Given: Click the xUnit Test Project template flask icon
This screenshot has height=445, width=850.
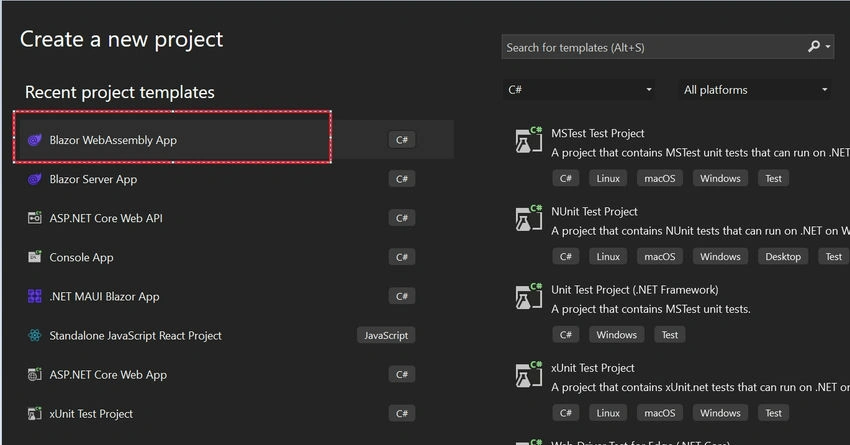Looking at the screenshot, I should [x=529, y=375].
